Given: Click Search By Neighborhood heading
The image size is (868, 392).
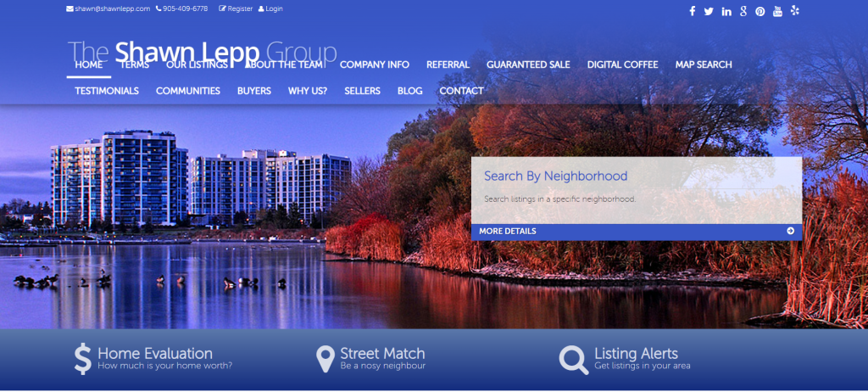Looking at the screenshot, I should coord(556,176).
